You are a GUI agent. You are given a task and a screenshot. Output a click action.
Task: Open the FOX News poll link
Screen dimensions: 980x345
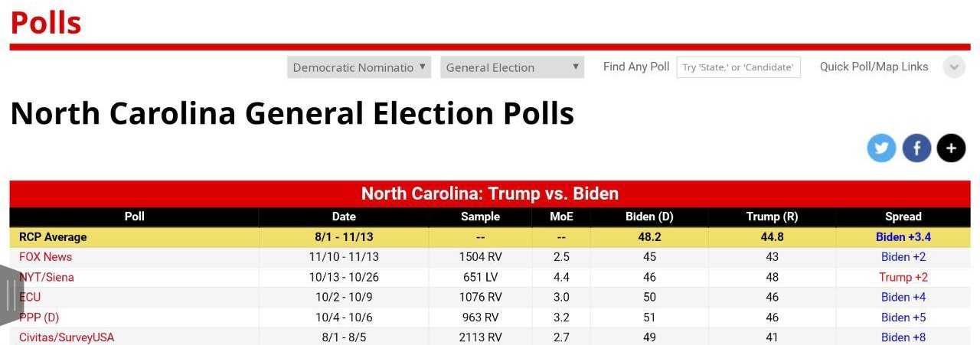45,257
